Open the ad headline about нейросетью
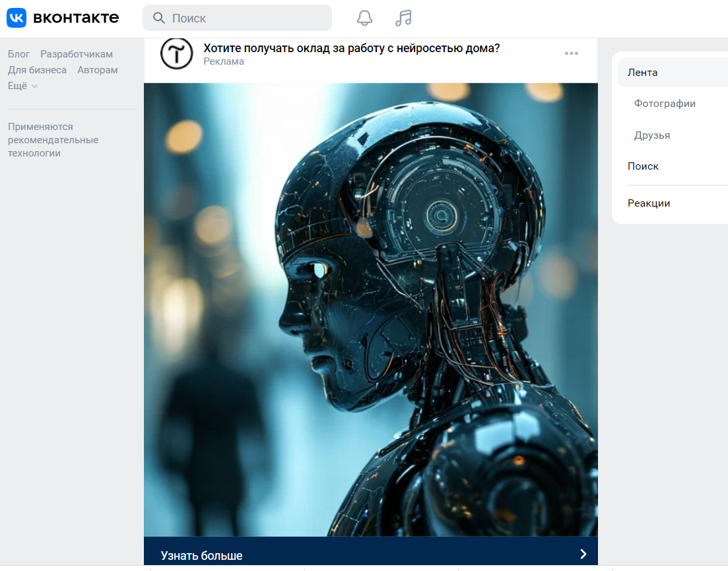728x571 pixels. [352, 48]
